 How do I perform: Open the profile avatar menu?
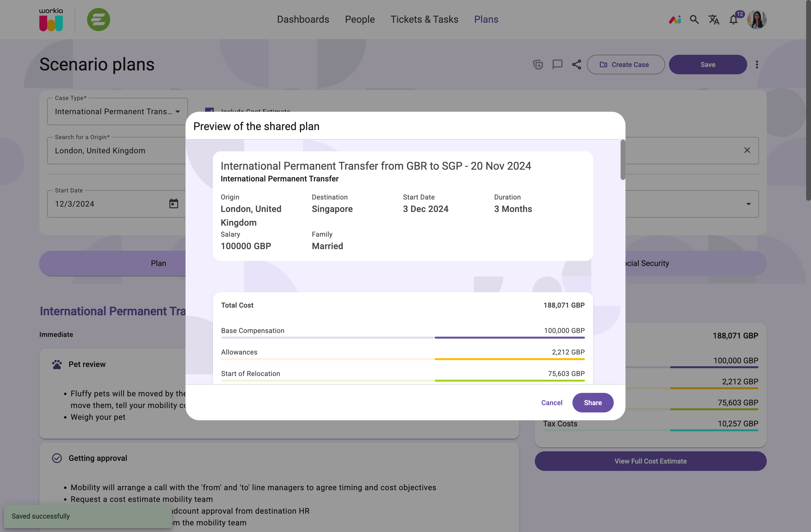[x=757, y=19]
